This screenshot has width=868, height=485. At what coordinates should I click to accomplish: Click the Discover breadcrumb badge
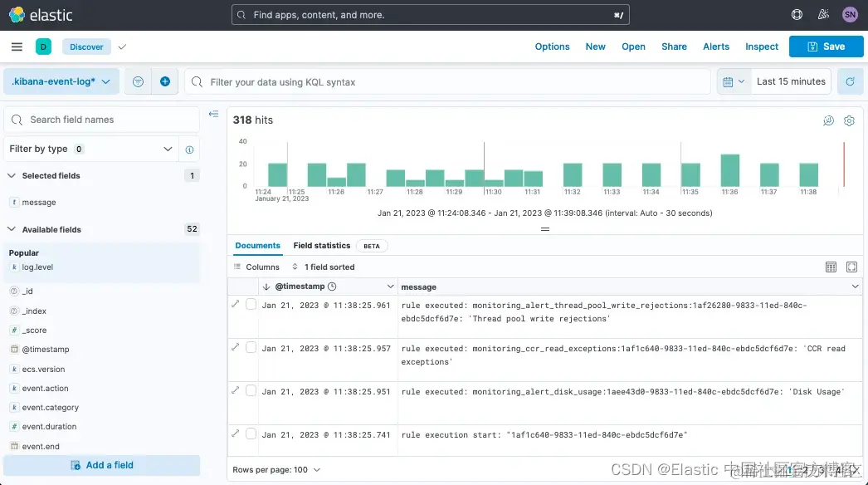(86, 47)
